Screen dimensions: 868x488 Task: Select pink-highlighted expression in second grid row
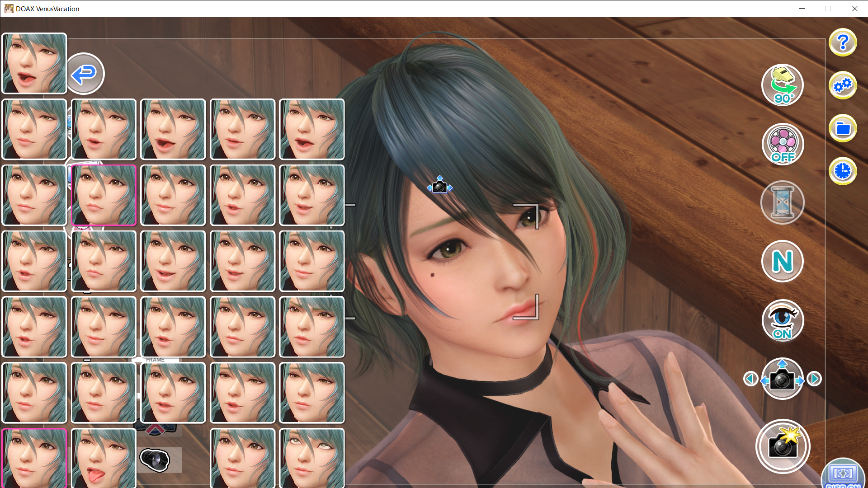coord(104,195)
